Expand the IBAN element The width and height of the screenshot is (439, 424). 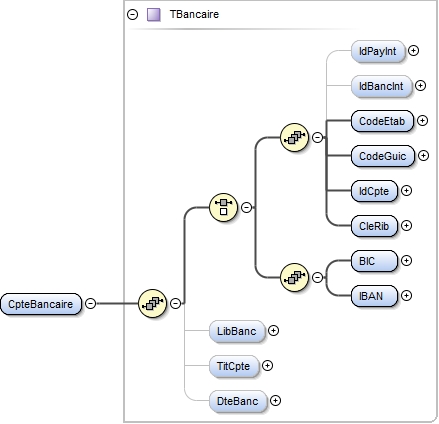pyautogui.click(x=406, y=296)
